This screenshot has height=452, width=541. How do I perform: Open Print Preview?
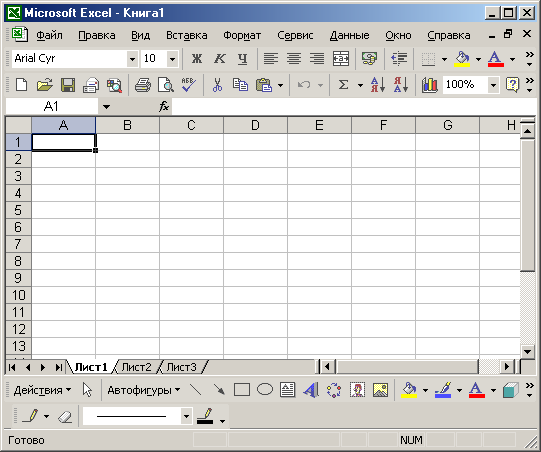[x=166, y=85]
